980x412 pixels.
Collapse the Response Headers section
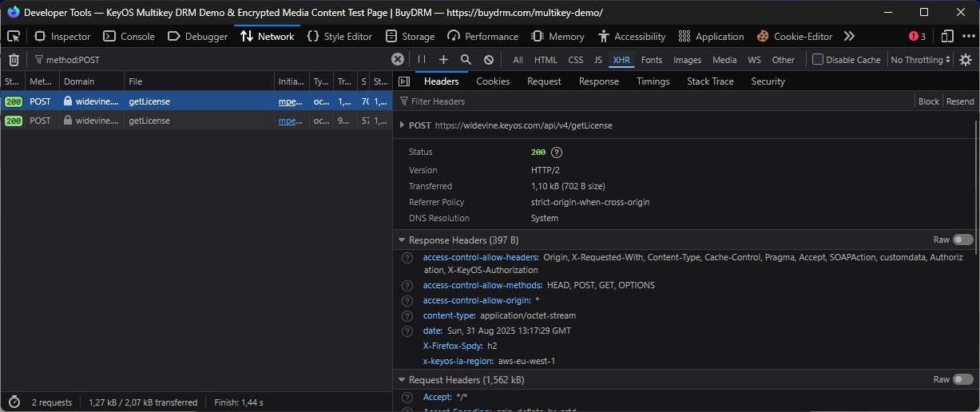click(402, 240)
